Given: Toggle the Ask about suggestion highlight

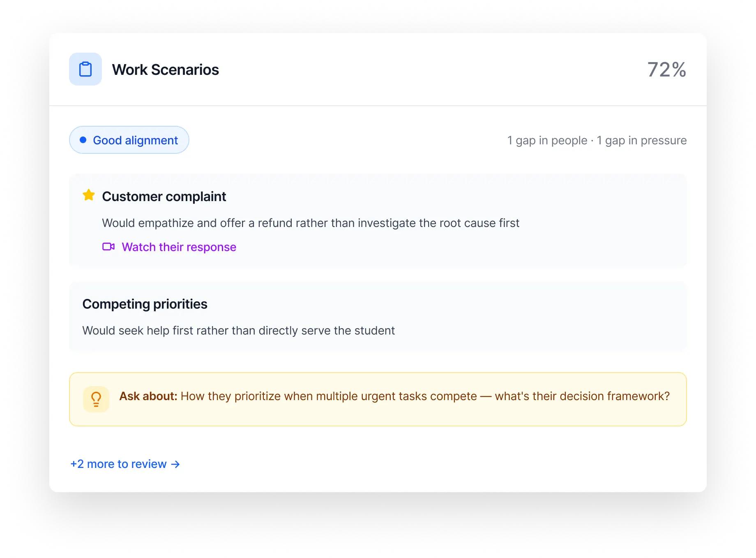Looking at the screenshot, I should [377, 399].
